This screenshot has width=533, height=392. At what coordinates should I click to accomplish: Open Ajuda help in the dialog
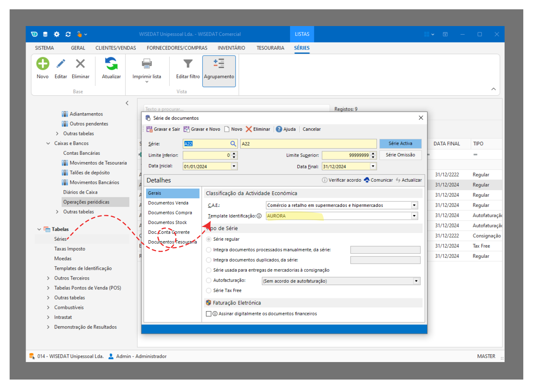[x=286, y=129]
